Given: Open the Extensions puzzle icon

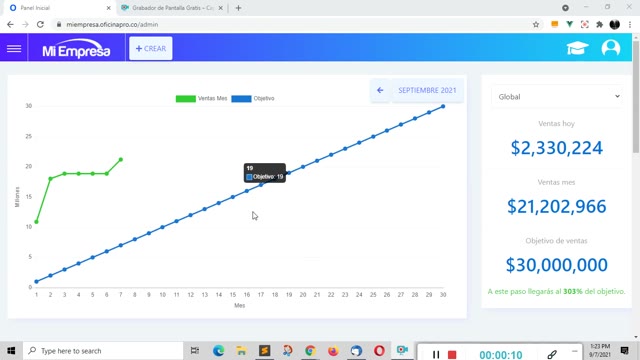Looking at the screenshot, I should pyautogui.click(x=599, y=24).
